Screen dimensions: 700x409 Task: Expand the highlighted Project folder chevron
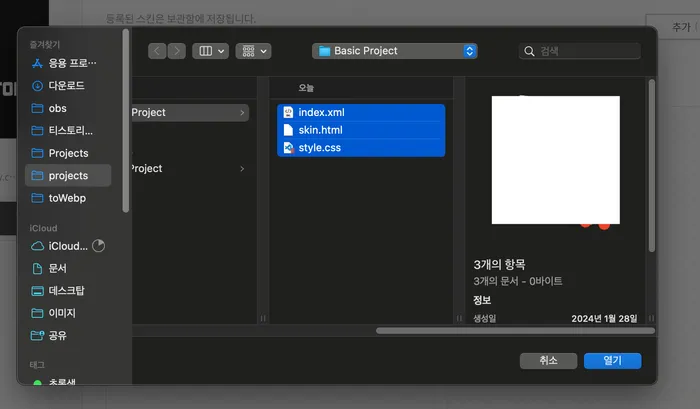click(x=242, y=113)
